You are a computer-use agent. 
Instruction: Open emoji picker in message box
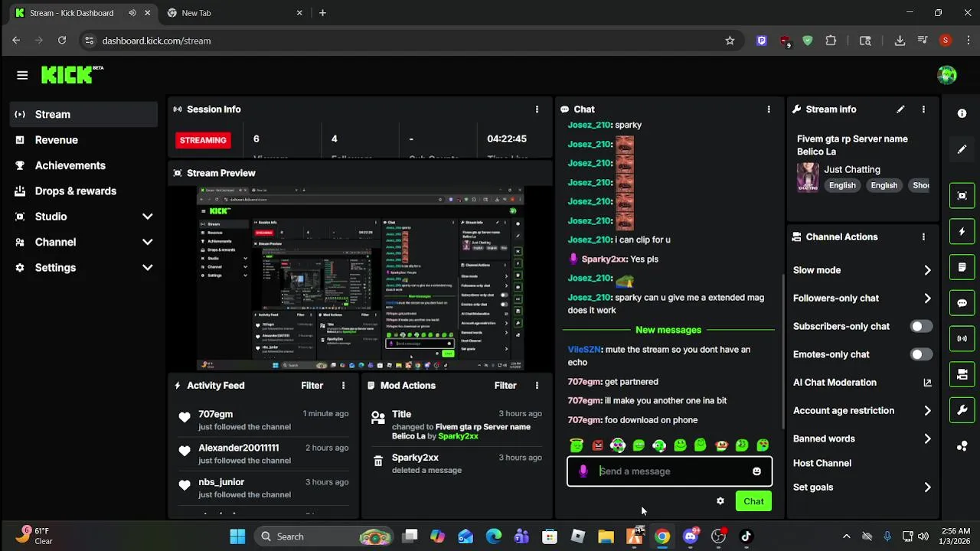756,471
